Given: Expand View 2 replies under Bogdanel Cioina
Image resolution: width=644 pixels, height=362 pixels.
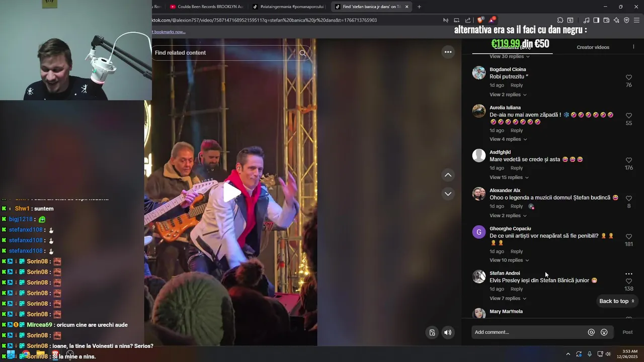Looking at the screenshot, I should tap(508, 95).
